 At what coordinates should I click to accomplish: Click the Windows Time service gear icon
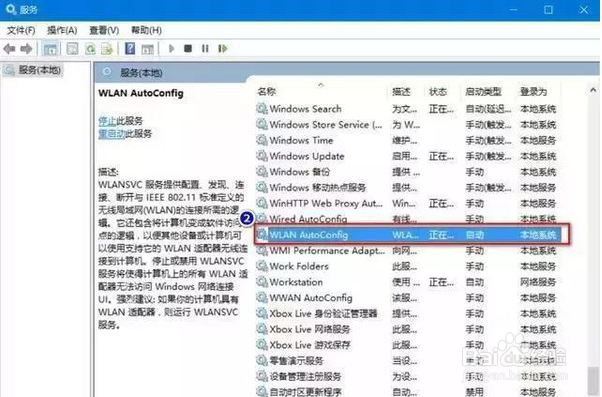262,141
